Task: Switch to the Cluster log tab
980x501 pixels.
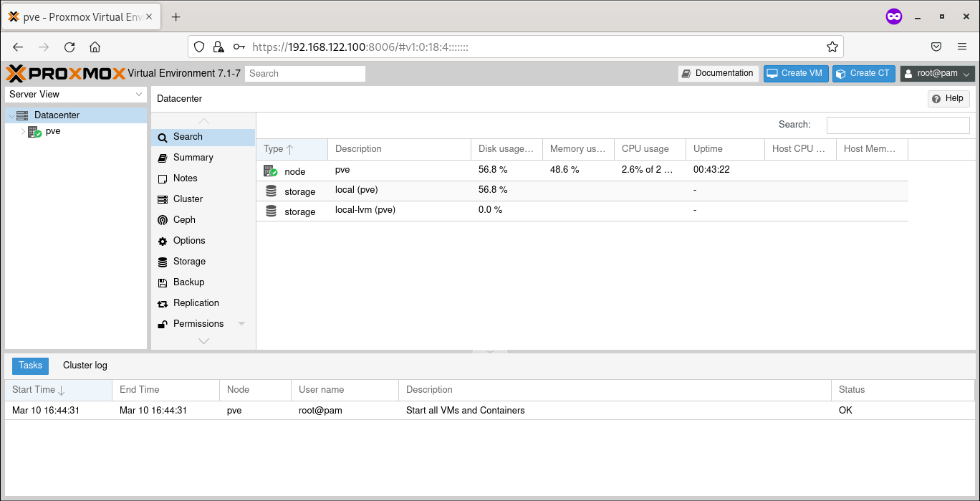Action: pyautogui.click(x=85, y=366)
